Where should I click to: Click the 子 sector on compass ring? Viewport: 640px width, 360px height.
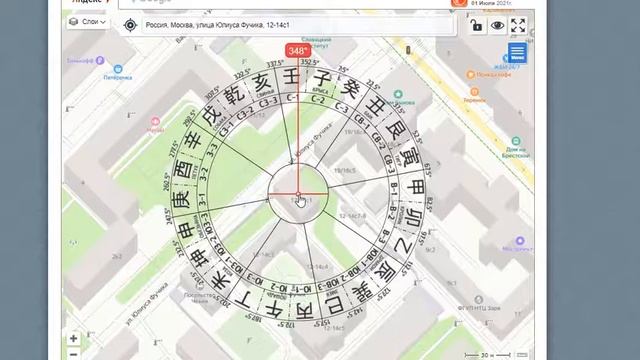pyautogui.click(x=322, y=78)
